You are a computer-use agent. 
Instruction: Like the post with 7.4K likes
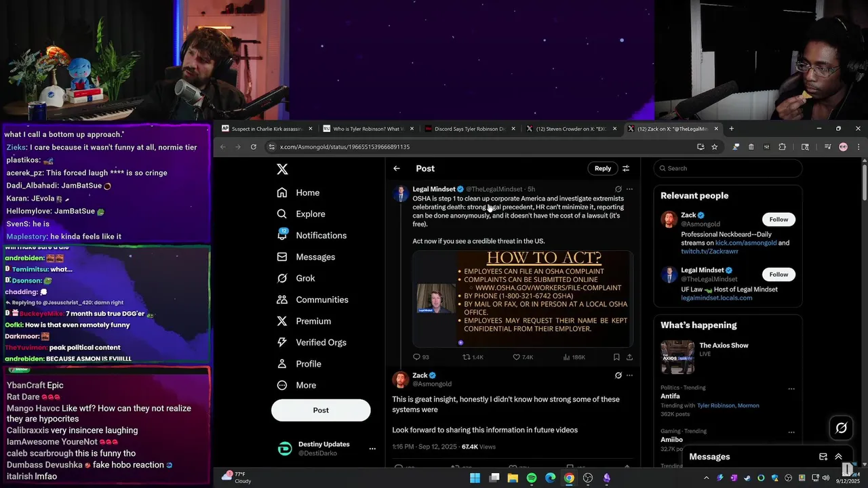(x=516, y=357)
